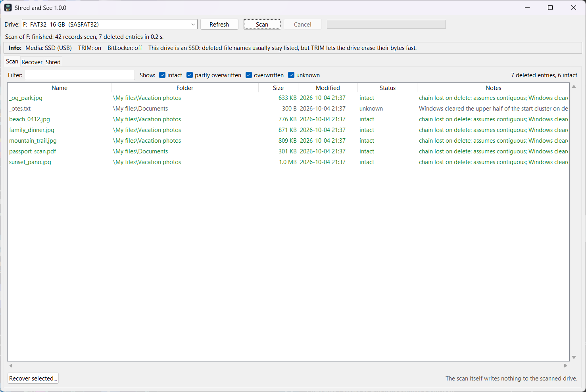Select beach_0412.jpg in the list

[288, 119]
